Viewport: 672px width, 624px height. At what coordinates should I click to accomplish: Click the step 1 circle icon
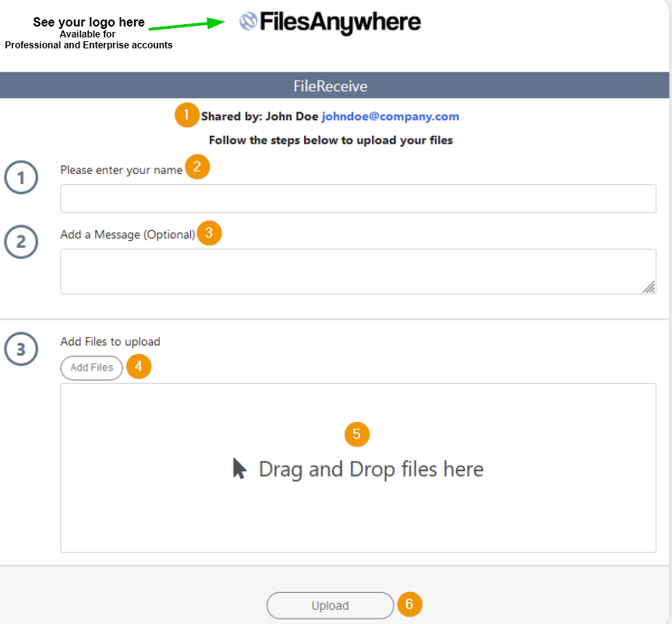[21, 177]
